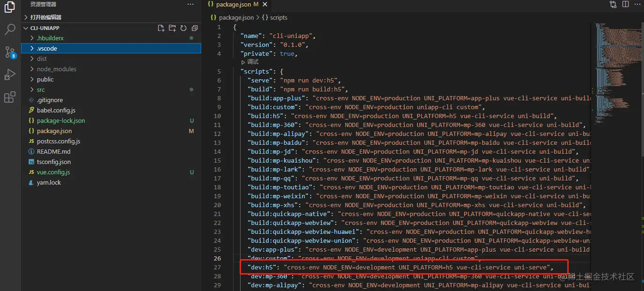Click line number 27 in the gutter
The width and height of the screenshot is (644, 291).
coord(217,267)
